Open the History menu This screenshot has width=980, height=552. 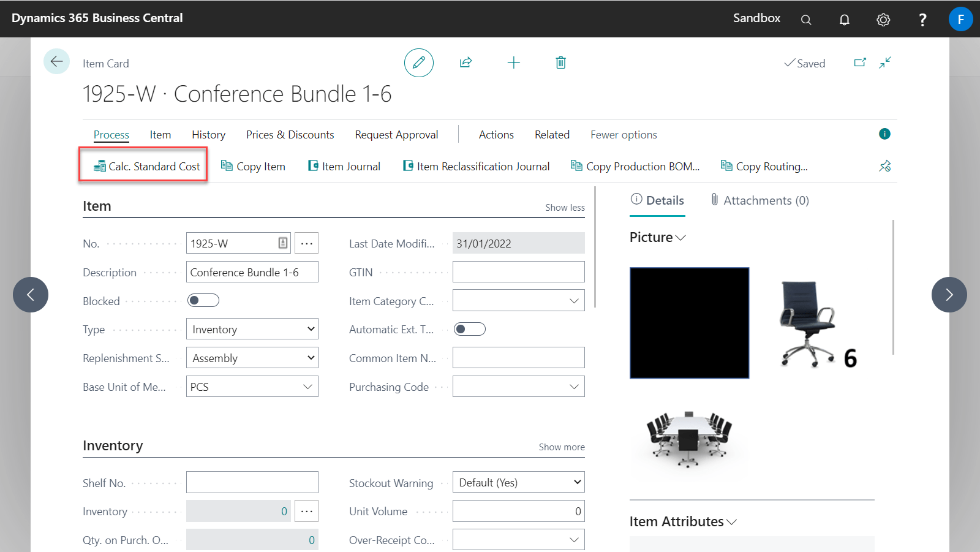209,135
